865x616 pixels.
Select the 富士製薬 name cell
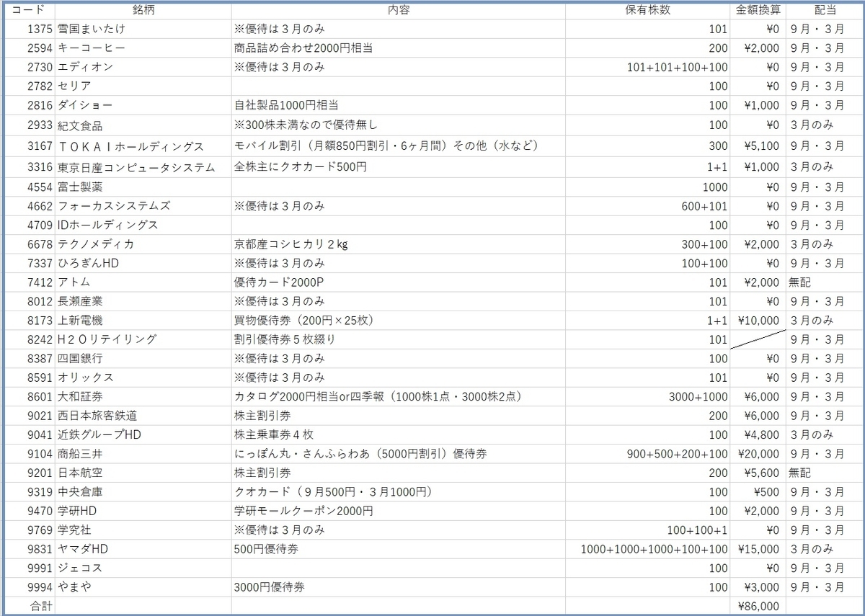[143, 187]
